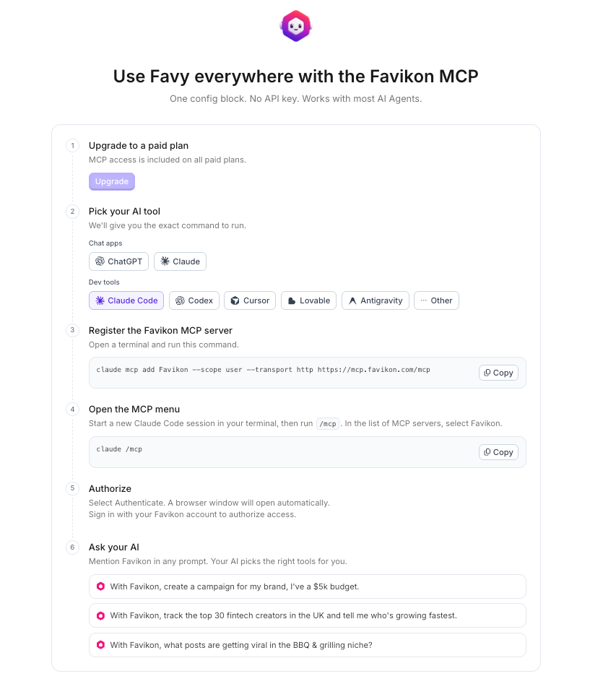Screen dimensions: 616x684
Task: Click the copy icon beside the claude /mcp command
Action: click(x=487, y=452)
